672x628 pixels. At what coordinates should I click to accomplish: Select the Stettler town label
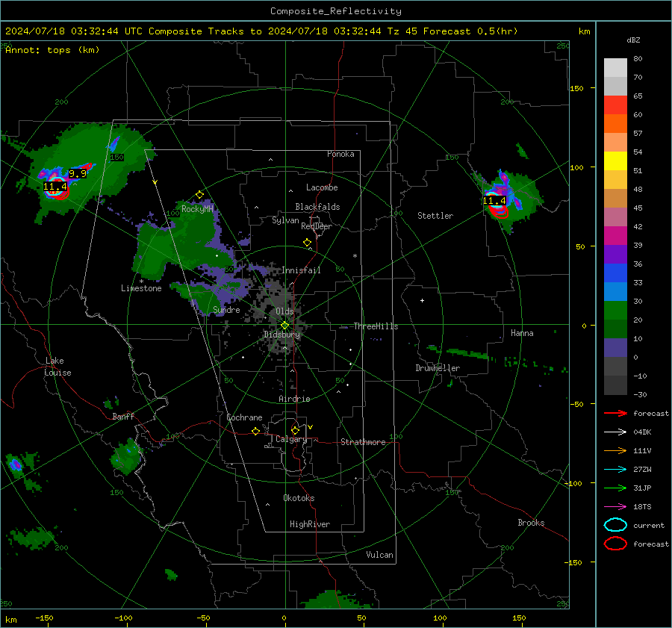click(435, 216)
